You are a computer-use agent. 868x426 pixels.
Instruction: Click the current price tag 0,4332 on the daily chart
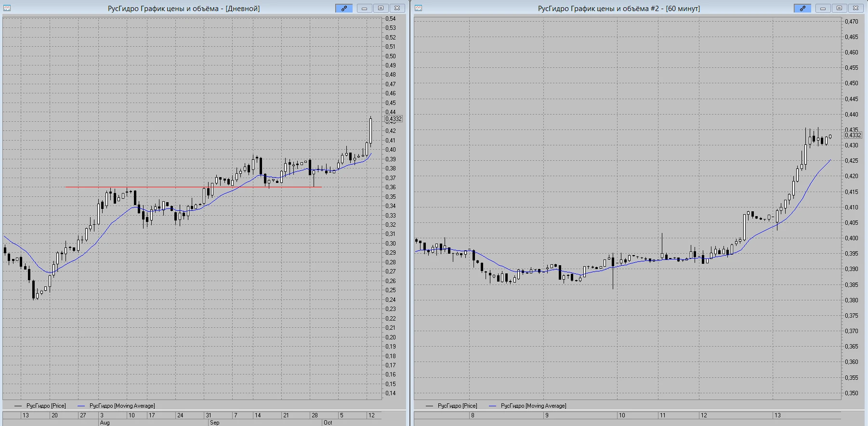(394, 119)
